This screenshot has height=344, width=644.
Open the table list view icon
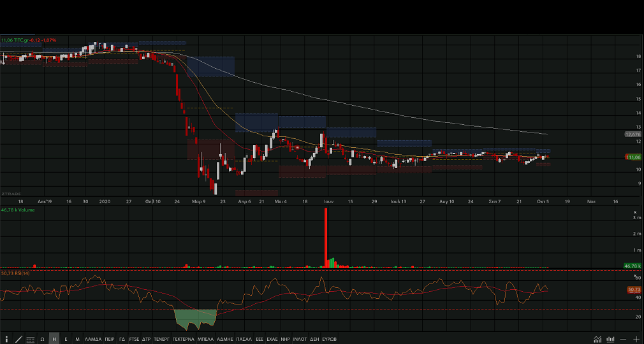click(x=30, y=339)
